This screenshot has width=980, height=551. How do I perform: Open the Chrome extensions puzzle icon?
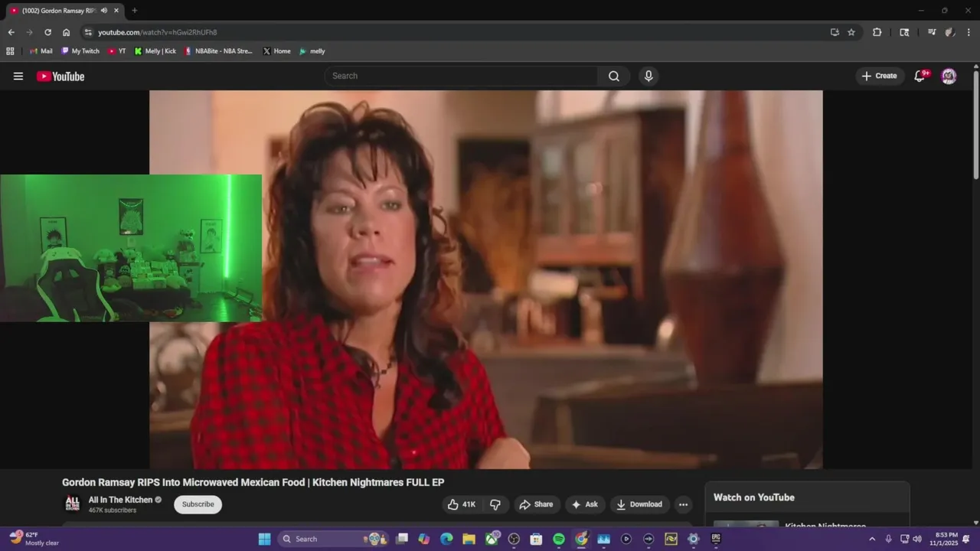[877, 32]
